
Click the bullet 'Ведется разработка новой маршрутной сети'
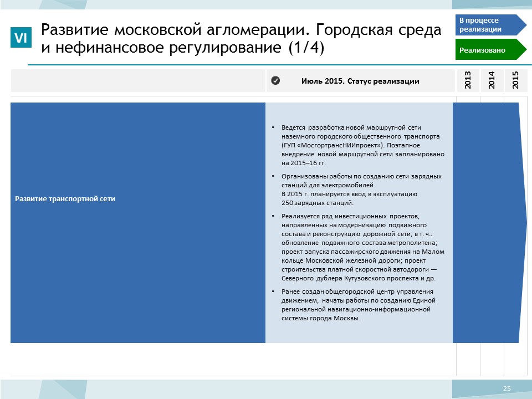pyautogui.click(x=362, y=145)
